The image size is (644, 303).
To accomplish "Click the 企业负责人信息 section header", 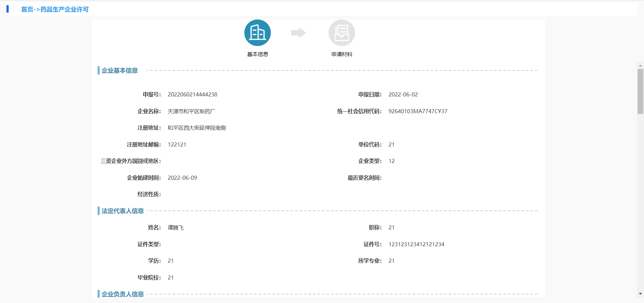I will coord(122,294).
